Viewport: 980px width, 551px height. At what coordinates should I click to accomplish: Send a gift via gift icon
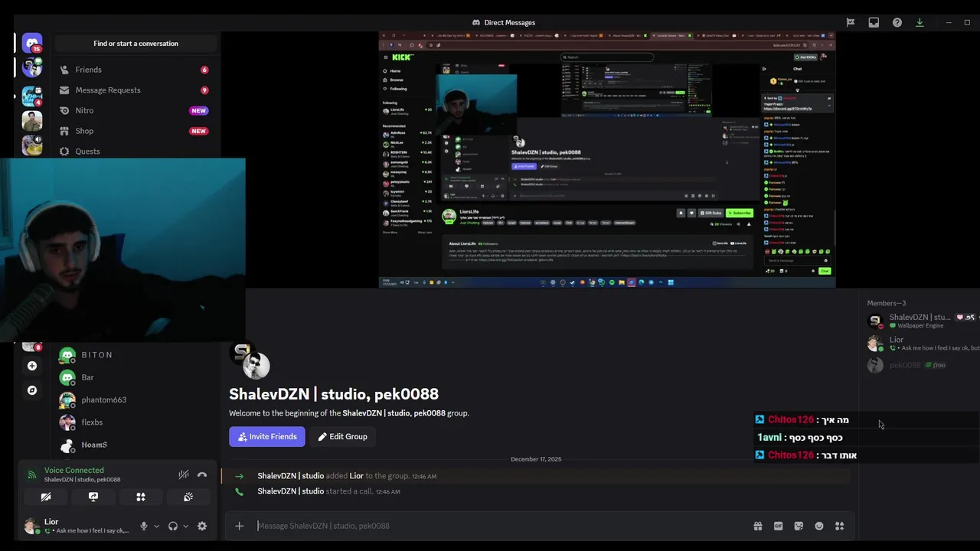758,526
